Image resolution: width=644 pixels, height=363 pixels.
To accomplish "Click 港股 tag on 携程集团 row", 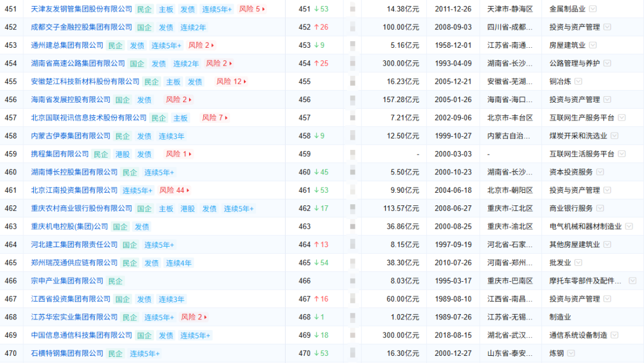I will [122, 154].
